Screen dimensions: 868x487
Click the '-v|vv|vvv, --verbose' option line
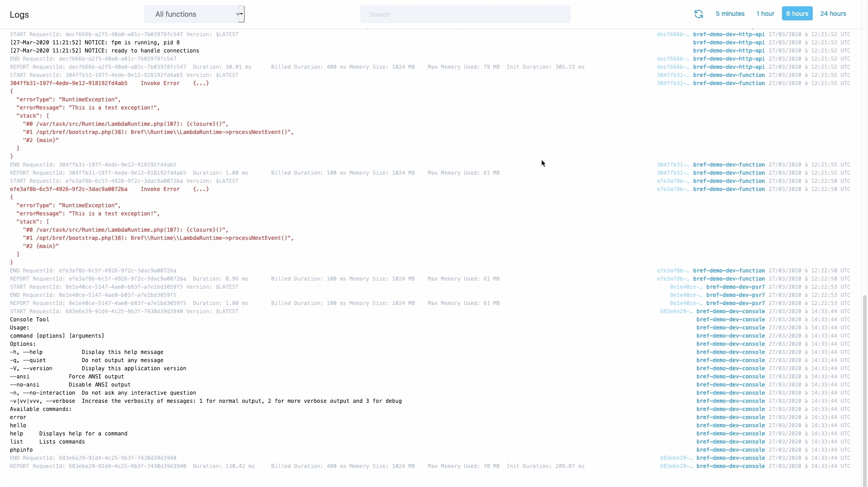pyautogui.click(x=206, y=401)
